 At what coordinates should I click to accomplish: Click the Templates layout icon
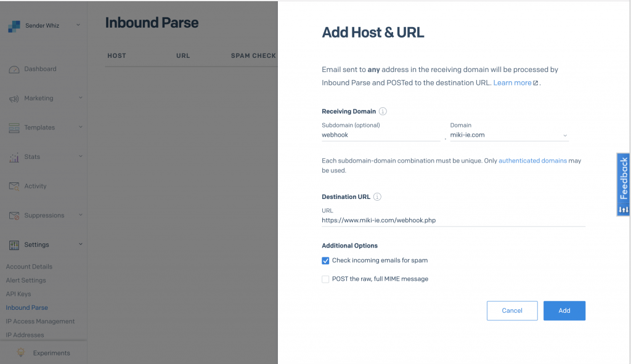(x=14, y=128)
